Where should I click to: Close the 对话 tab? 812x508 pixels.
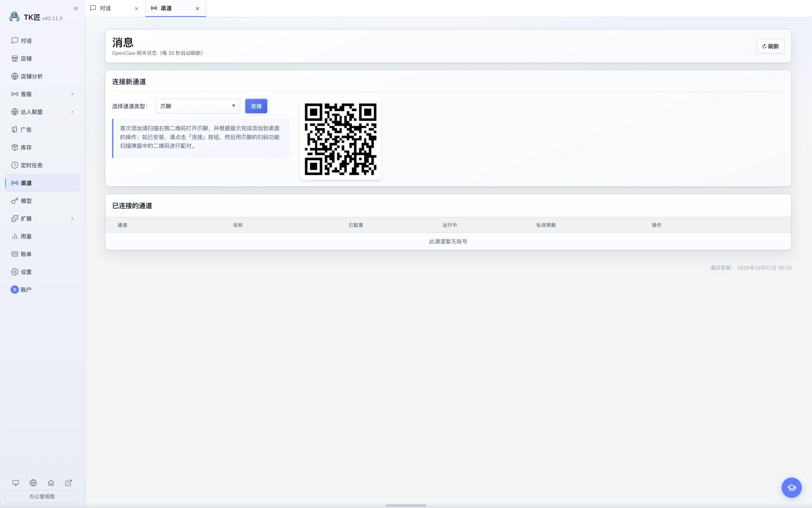(x=137, y=9)
